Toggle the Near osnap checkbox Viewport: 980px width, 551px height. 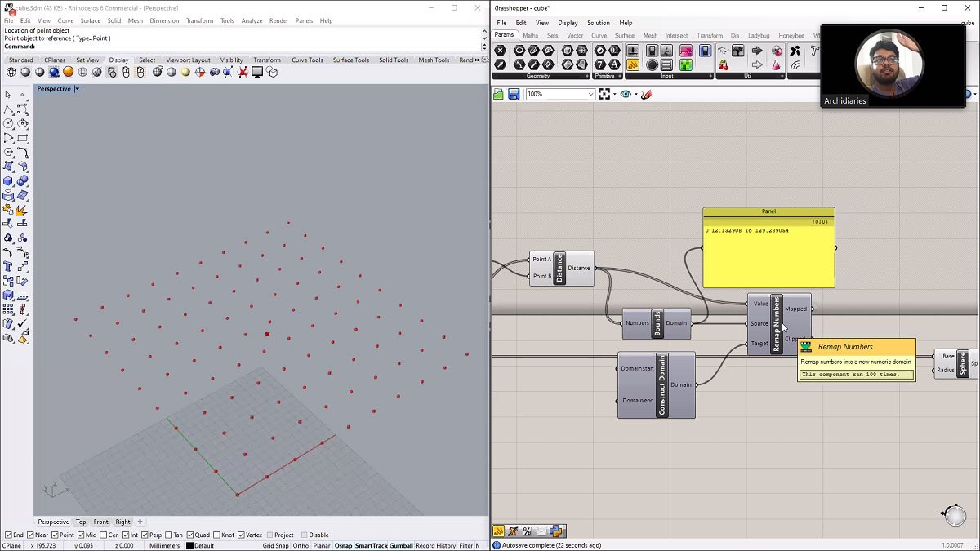pos(30,535)
